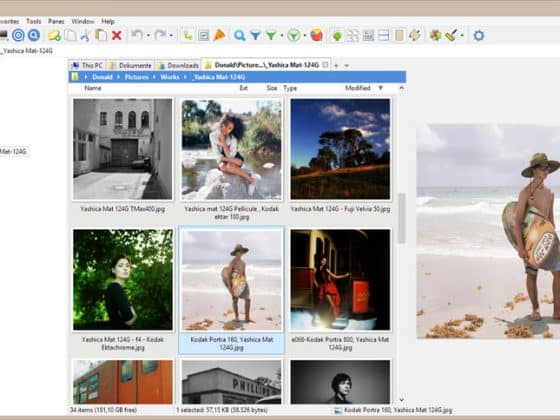Switch to the Downloads tab

(x=178, y=65)
